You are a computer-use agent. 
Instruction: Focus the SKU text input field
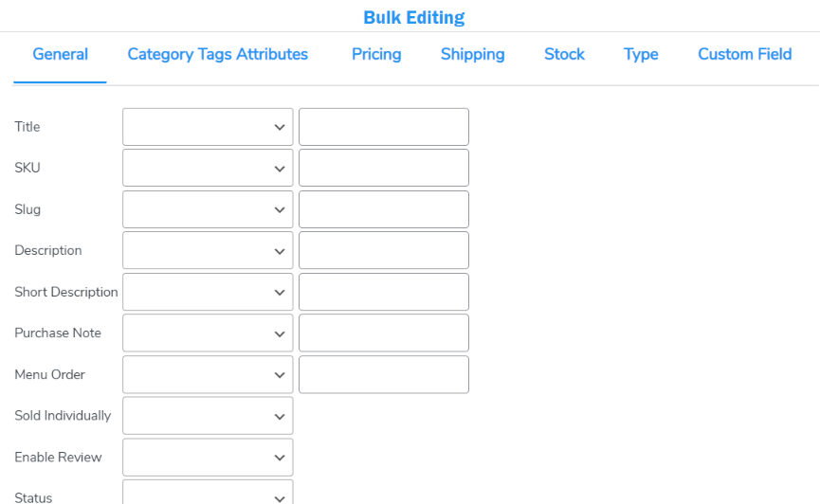(384, 168)
